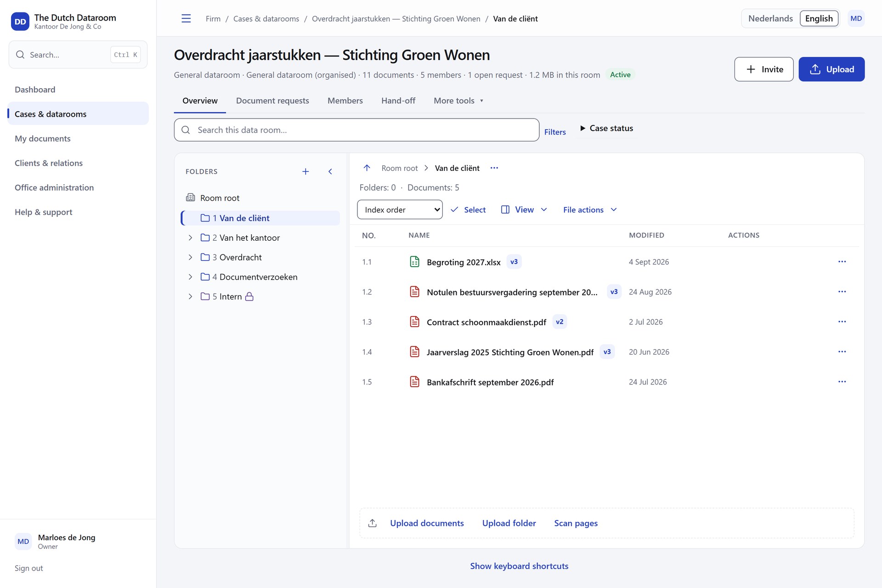
Task: Click the spreadsheet icon of Begroting 2027.xlsx
Action: point(414,262)
